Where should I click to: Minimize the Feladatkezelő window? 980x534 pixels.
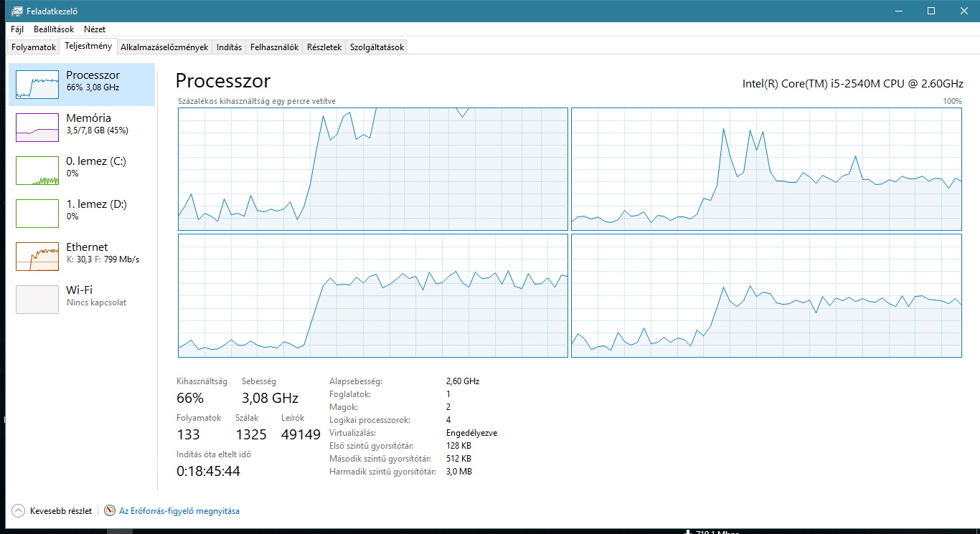pos(898,11)
